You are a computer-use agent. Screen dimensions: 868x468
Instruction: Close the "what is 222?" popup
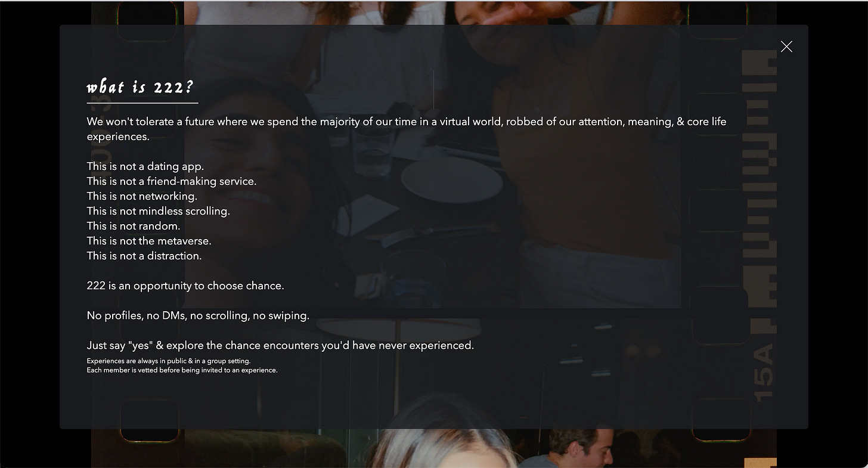(x=786, y=47)
